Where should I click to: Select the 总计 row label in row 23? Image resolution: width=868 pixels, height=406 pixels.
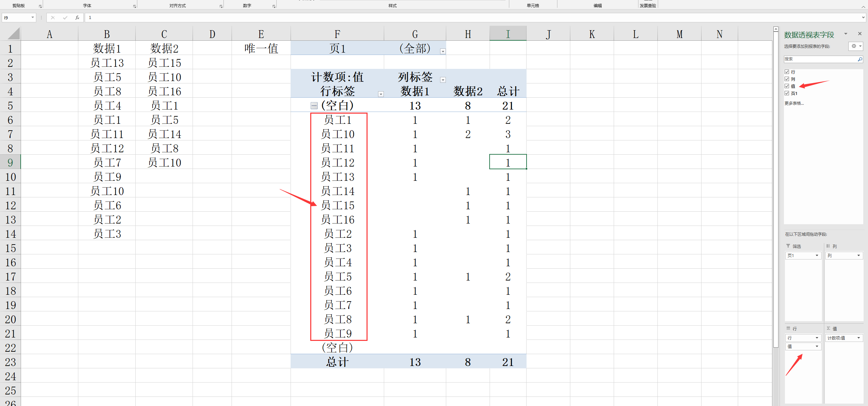pos(337,362)
